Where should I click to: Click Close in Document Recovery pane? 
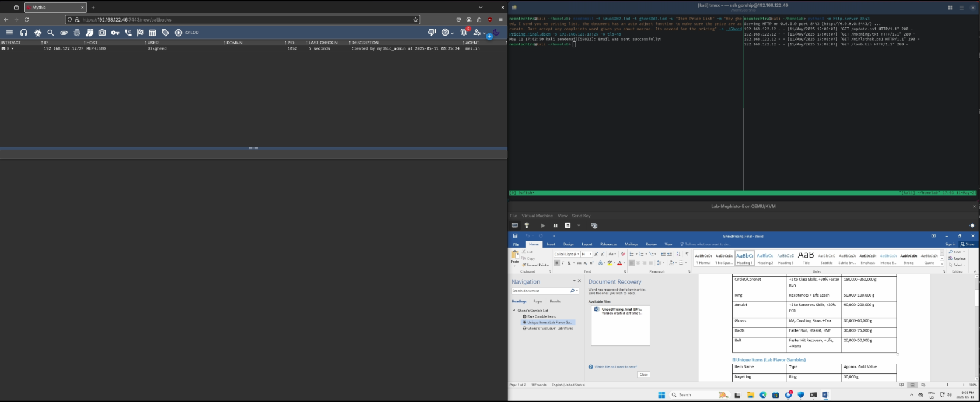[x=644, y=375]
